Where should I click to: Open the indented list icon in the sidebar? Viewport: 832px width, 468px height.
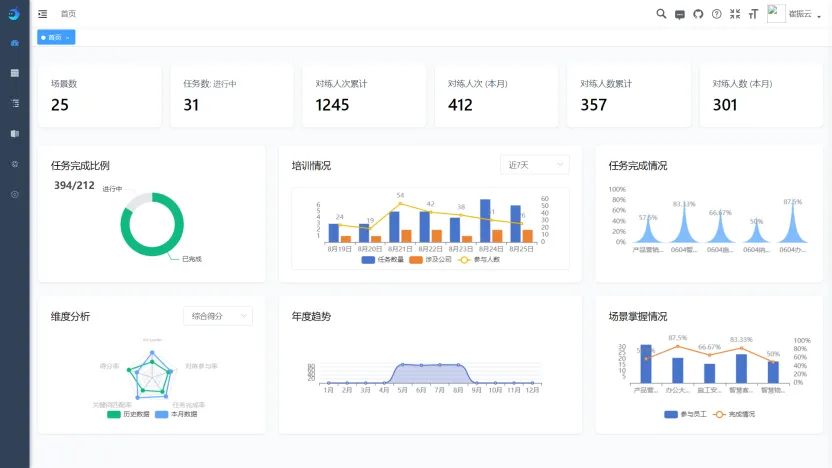pos(15,103)
